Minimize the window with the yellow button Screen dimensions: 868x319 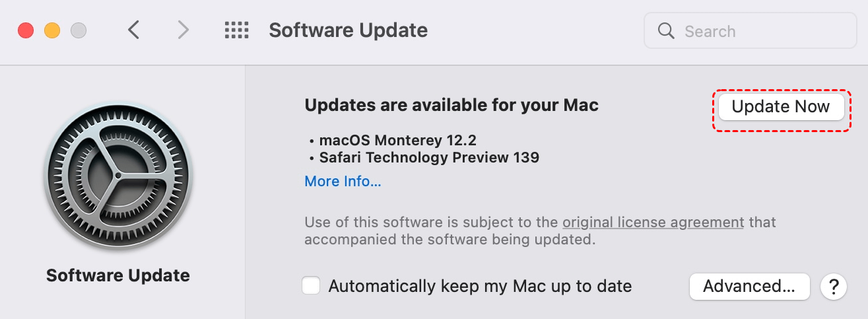coord(52,30)
